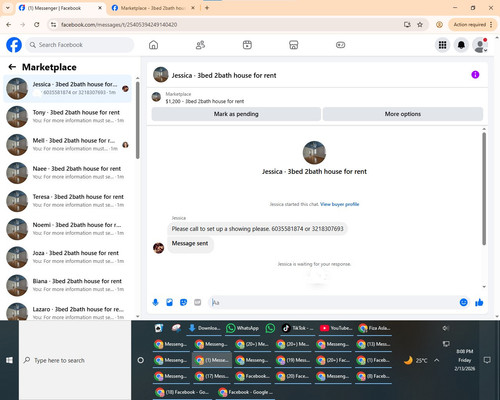Image resolution: width=500 pixels, height=400 pixels.
Task: Open the Chrome three-dot menu
Action: click(x=491, y=24)
